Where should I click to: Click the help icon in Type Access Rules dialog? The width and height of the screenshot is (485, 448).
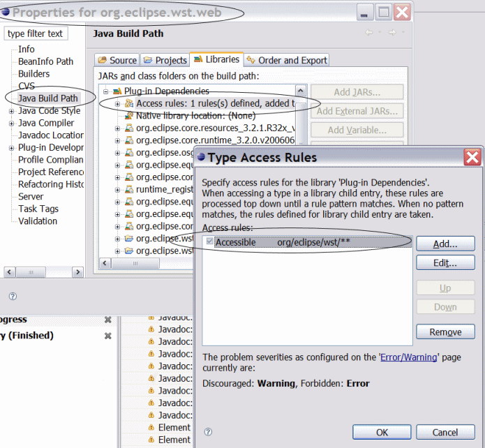click(209, 432)
